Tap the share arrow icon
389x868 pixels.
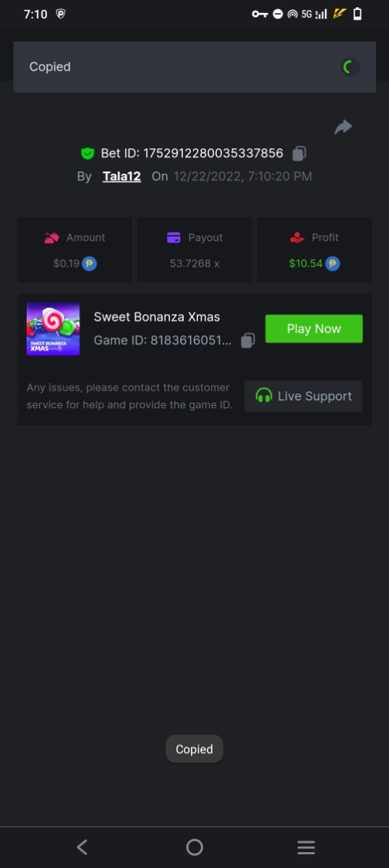[x=343, y=127]
